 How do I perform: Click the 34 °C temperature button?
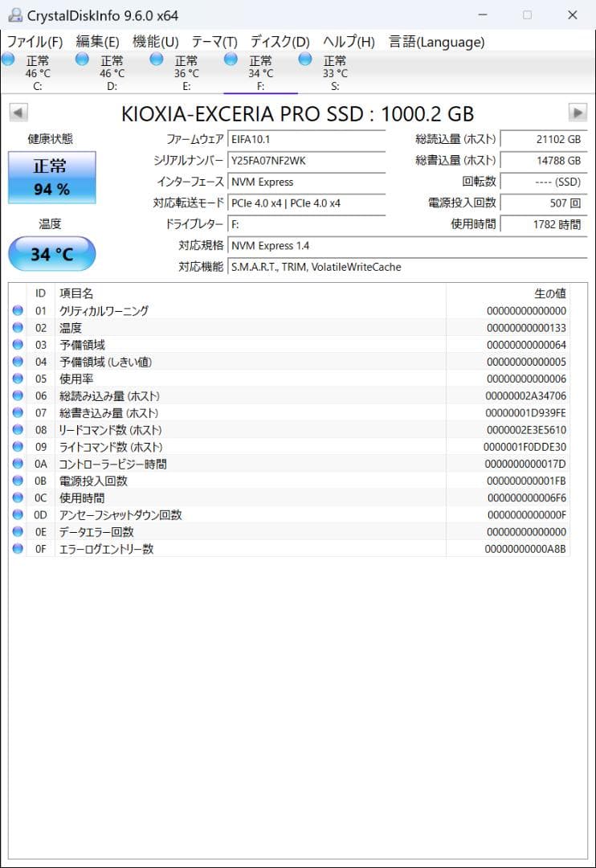(52, 254)
